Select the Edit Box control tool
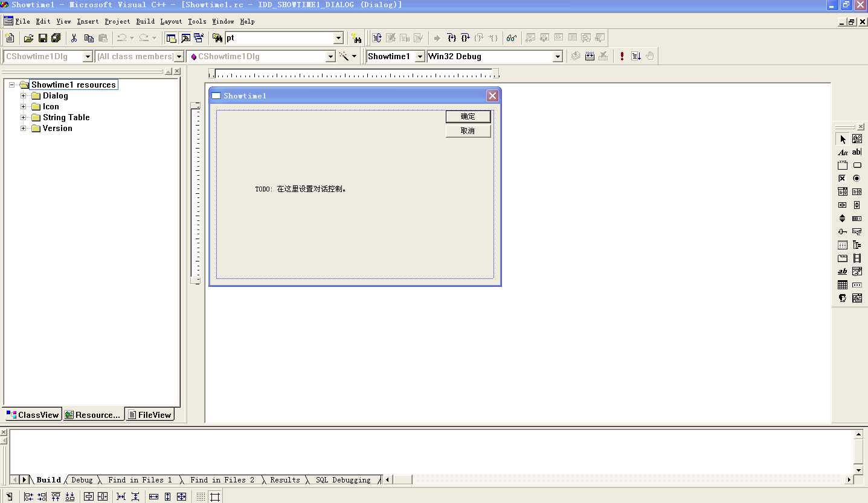Screen dimensions: 868x503 point(857,152)
